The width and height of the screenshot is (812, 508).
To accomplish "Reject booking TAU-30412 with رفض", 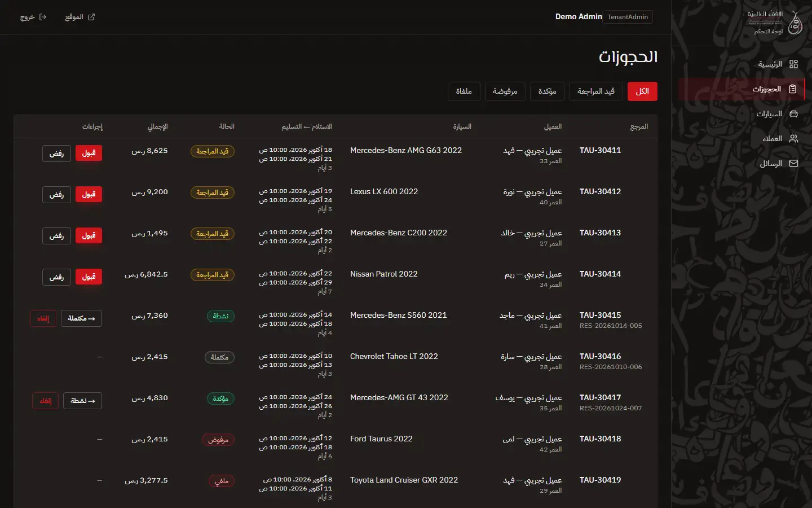I will click(x=56, y=195).
